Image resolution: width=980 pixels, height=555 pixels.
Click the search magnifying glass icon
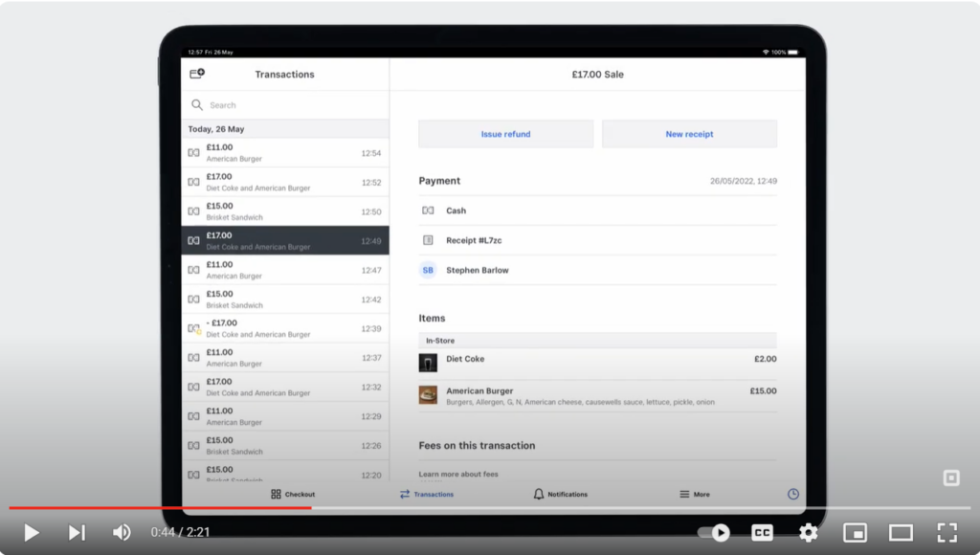click(198, 105)
